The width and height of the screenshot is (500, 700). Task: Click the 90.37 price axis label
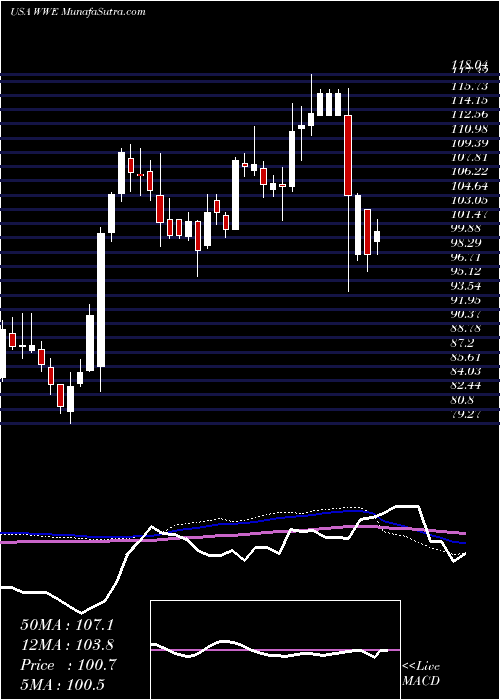coord(468,314)
